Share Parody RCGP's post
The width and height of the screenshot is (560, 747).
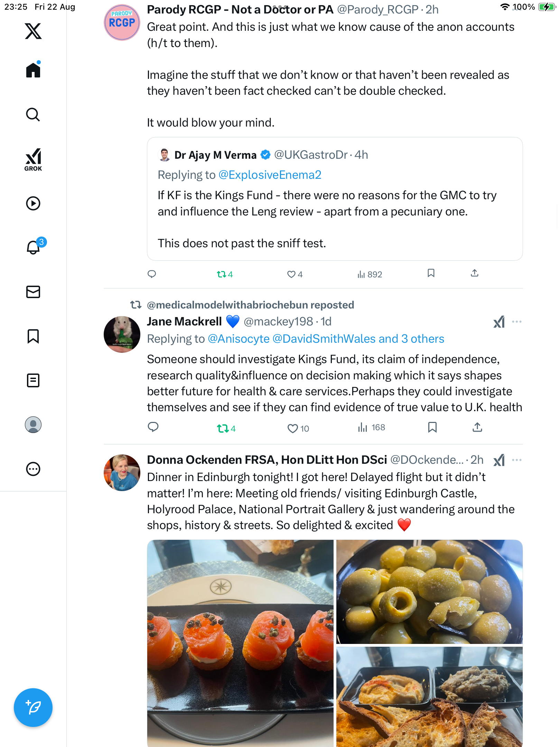coord(475,274)
